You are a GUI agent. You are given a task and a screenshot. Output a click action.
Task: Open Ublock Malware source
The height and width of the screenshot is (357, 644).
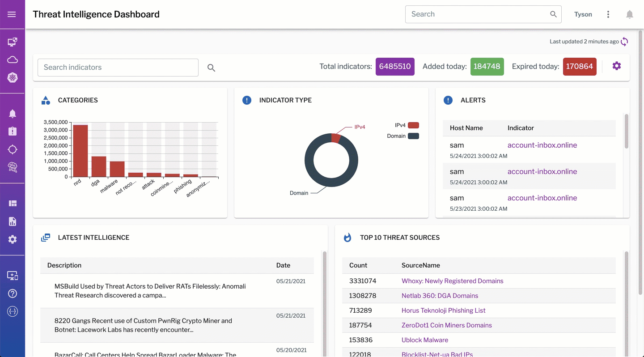424,340
